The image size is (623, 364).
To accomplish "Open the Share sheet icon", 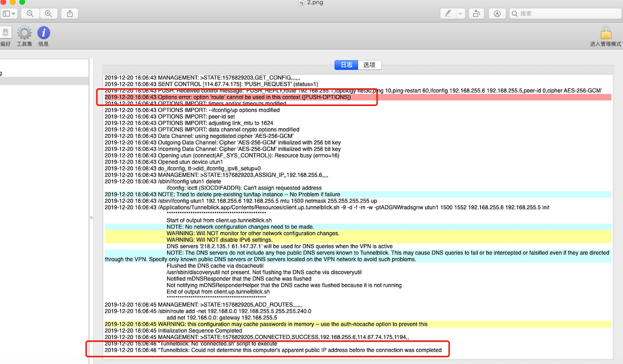I will click(69, 14).
